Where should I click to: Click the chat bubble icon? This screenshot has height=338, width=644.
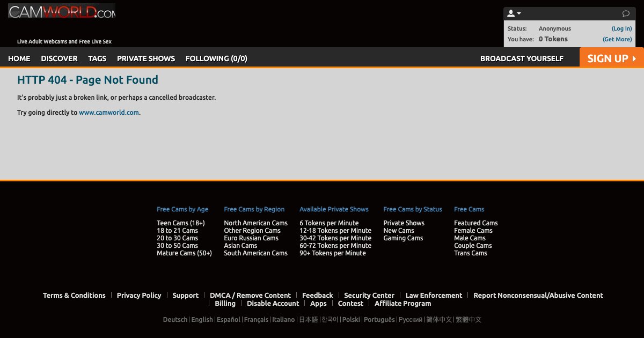coord(626,13)
